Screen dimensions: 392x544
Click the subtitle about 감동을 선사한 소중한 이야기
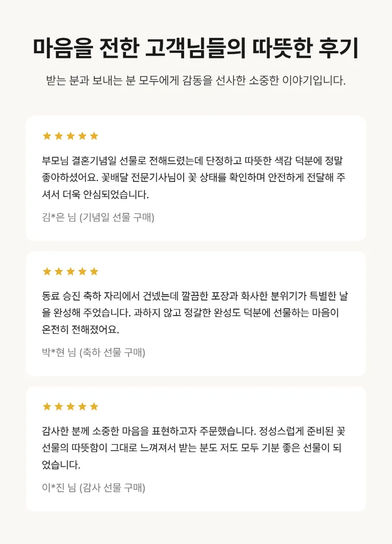[196, 81]
